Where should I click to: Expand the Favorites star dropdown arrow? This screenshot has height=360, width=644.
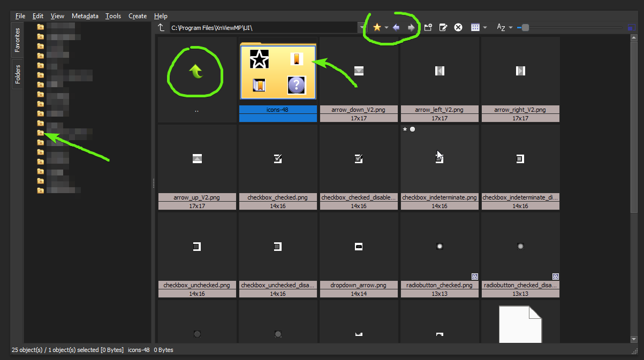(x=386, y=28)
